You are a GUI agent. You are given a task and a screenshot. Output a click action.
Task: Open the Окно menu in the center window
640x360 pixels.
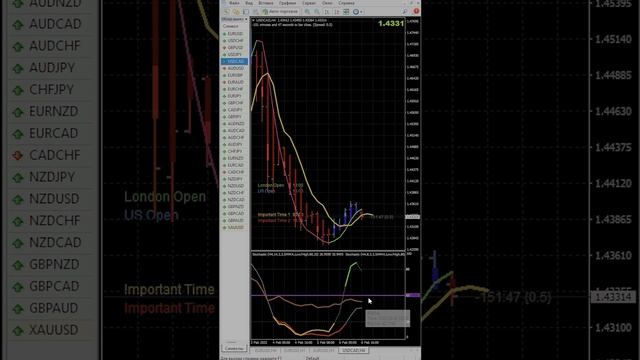(327, 3)
